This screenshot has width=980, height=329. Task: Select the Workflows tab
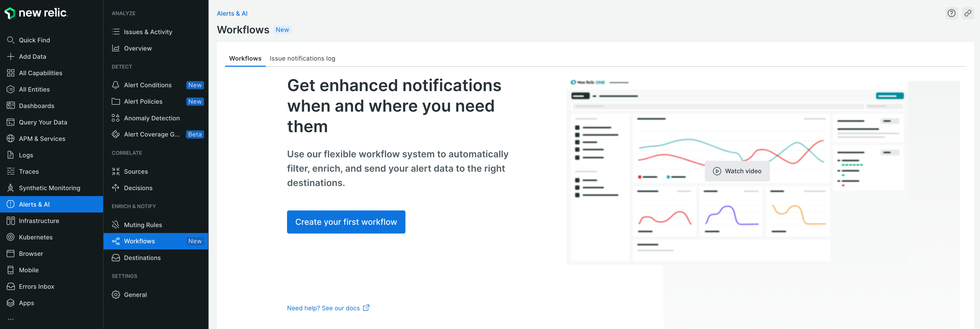tap(245, 58)
